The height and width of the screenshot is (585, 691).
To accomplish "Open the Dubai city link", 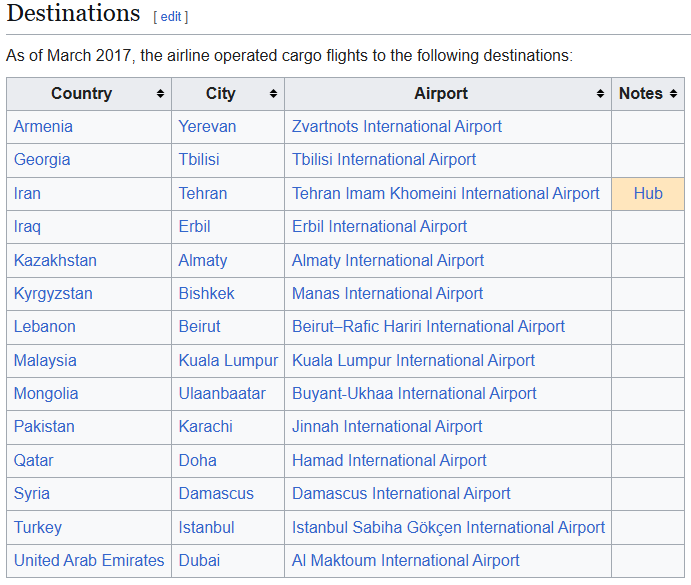I will pos(199,561).
